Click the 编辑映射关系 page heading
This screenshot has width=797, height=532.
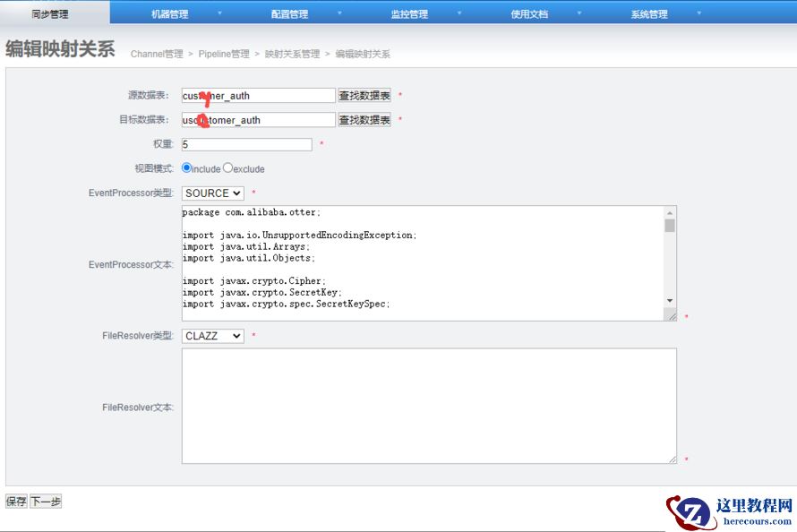(60, 49)
